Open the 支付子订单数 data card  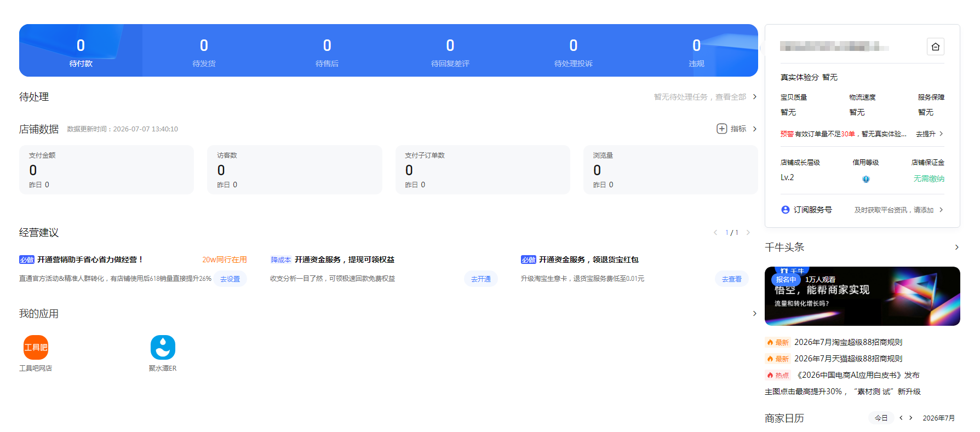[483, 170]
